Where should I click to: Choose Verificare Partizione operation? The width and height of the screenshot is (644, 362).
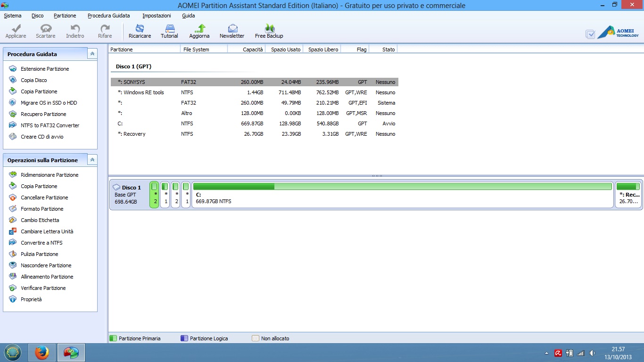pos(43,288)
